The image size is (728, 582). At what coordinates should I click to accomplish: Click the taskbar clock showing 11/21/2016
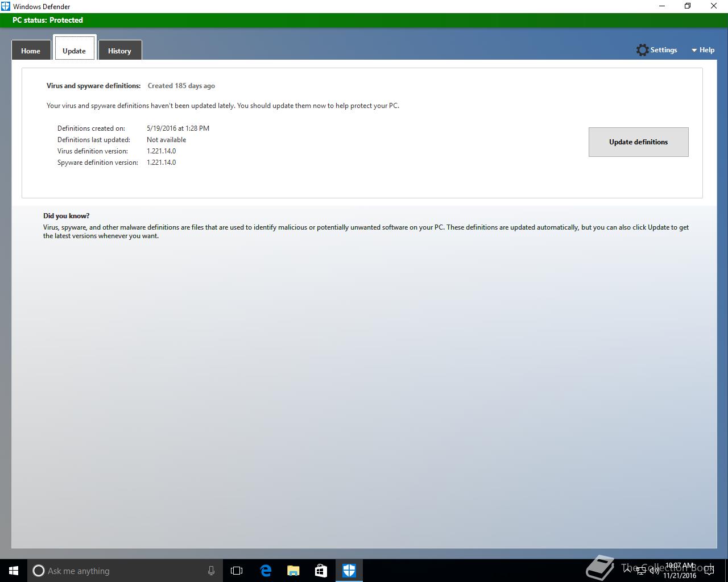tap(680, 571)
